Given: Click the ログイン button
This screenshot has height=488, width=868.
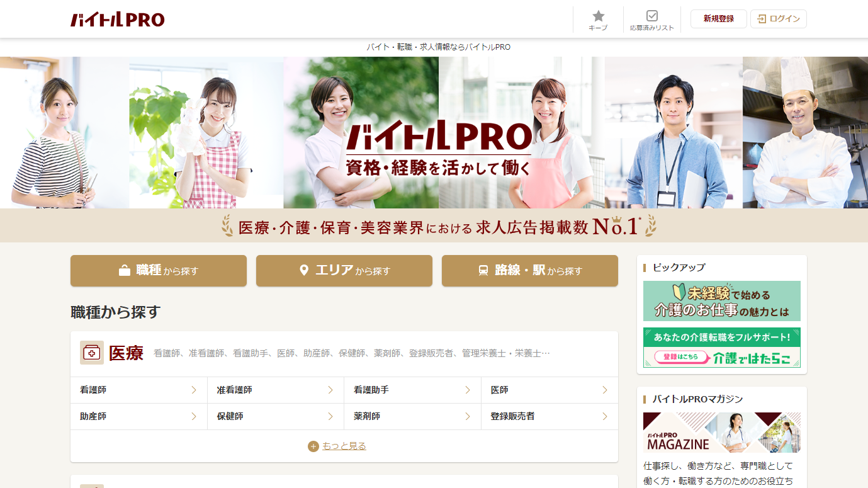Looking at the screenshot, I should pyautogui.click(x=778, y=18).
